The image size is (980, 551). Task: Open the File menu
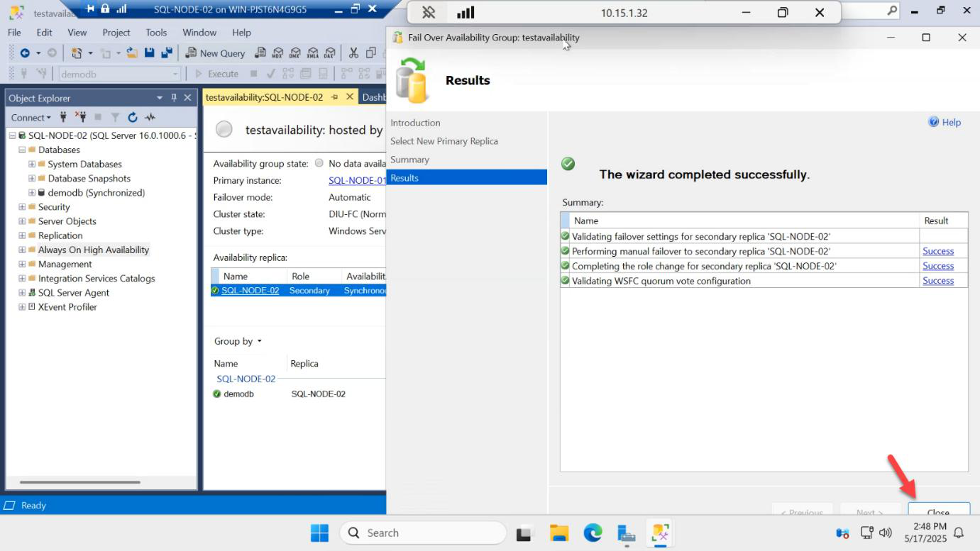[x=14, y=33]
